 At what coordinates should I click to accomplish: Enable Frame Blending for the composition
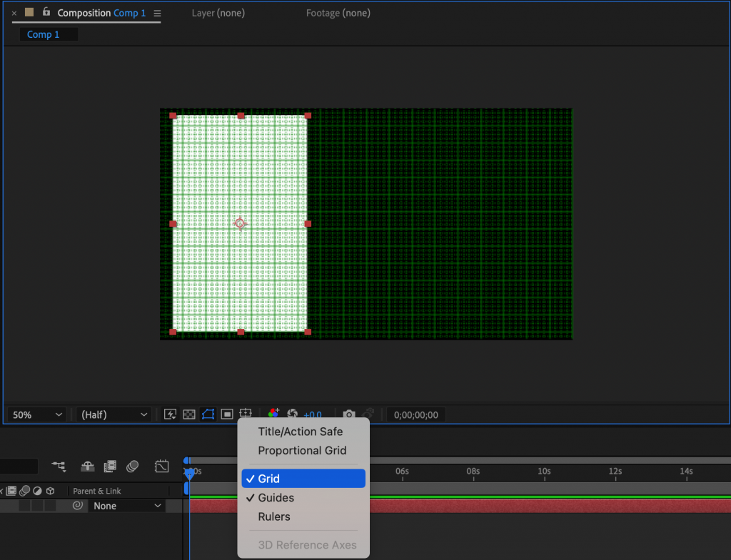coord(110,467)
